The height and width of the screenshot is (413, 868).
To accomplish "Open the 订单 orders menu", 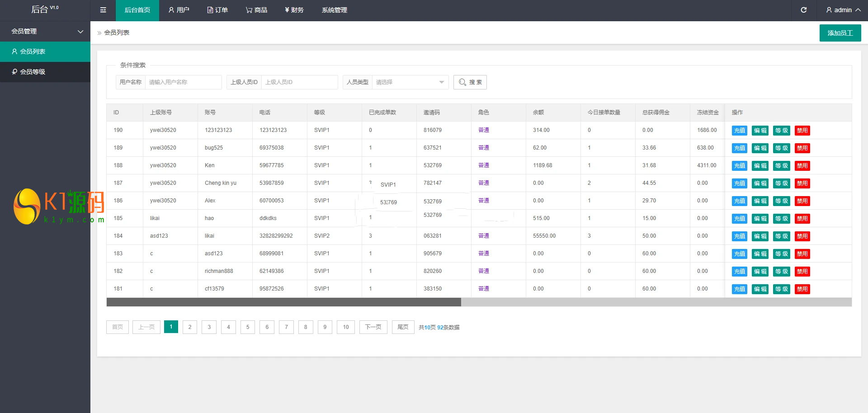I will (x=217, y=10).
